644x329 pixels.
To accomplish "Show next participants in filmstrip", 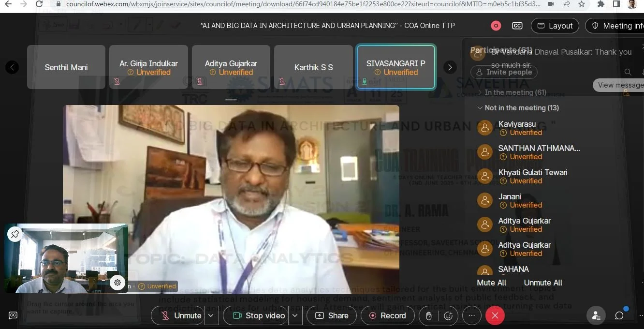I will (450, 67).
